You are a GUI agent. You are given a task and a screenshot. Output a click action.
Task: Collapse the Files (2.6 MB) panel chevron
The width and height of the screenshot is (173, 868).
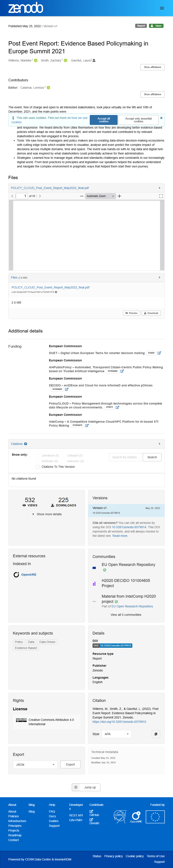tap(160, 278)
